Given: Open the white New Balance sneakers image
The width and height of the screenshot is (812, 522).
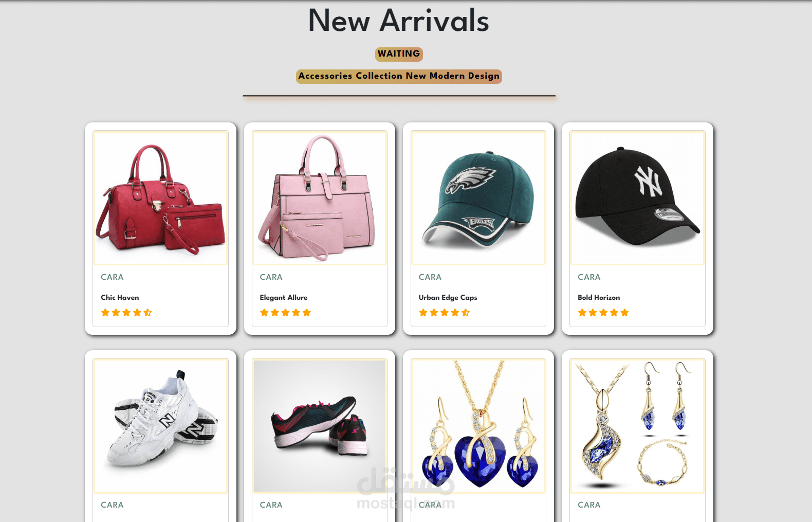Looking at the screenshot, I should 160,426.
